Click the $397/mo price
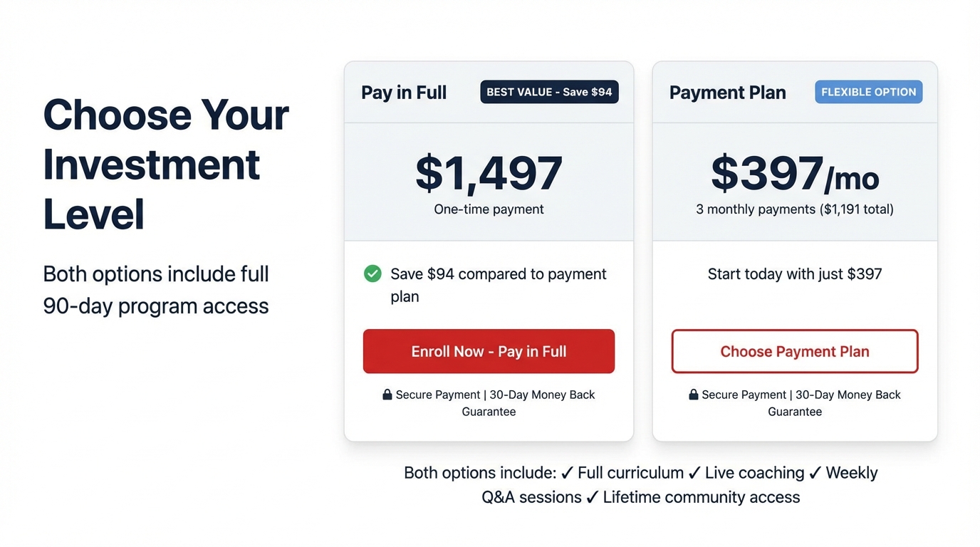The image size is (980, 547). 794,174
